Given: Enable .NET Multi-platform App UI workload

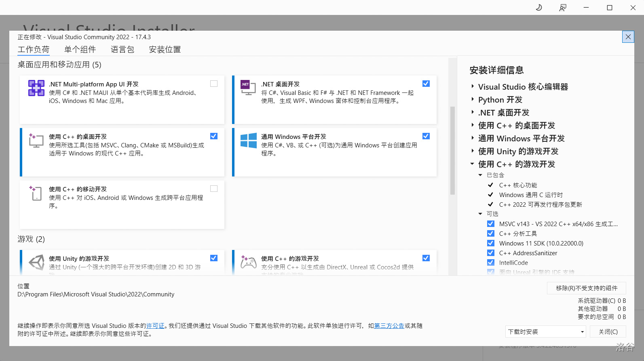Looking at the screenshot, I should click(214, 84).
